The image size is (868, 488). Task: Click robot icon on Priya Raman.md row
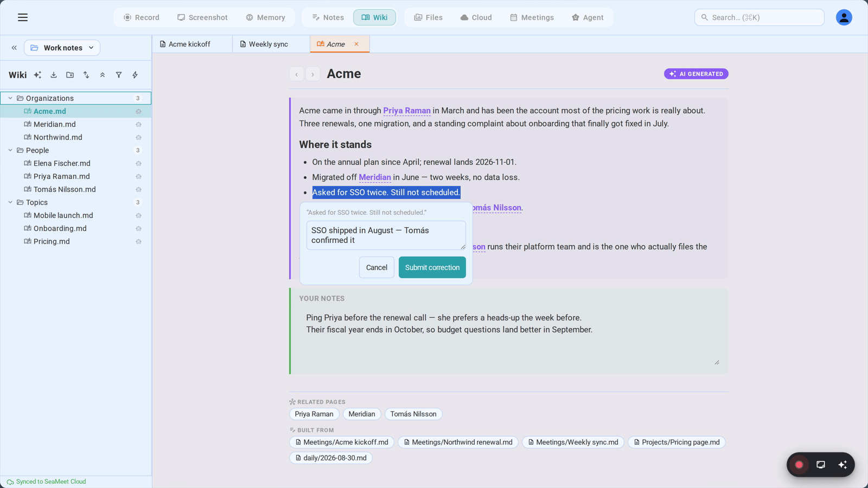tap(138, 176)
